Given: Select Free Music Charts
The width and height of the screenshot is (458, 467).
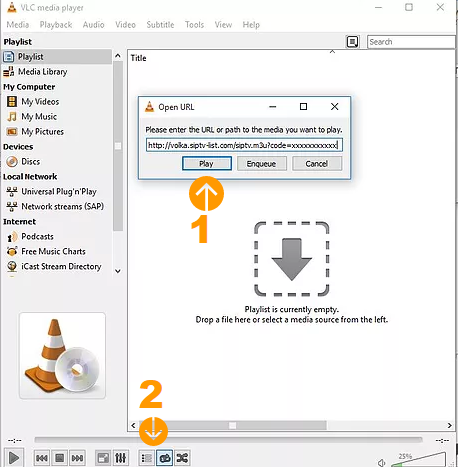Looking at the screenshot, I should point(53,251).
